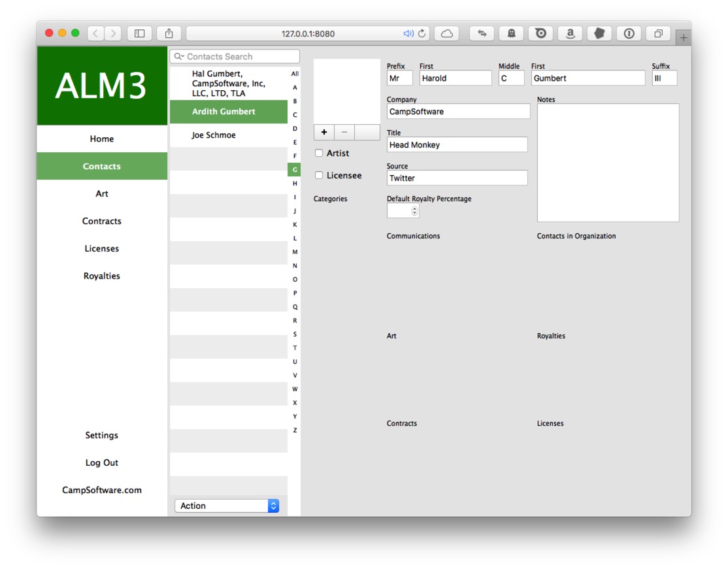Image resolution: width=728 pixels, height=569 pixels.
Task: Open Settings in the sidebar
Action: click(102, 435)
